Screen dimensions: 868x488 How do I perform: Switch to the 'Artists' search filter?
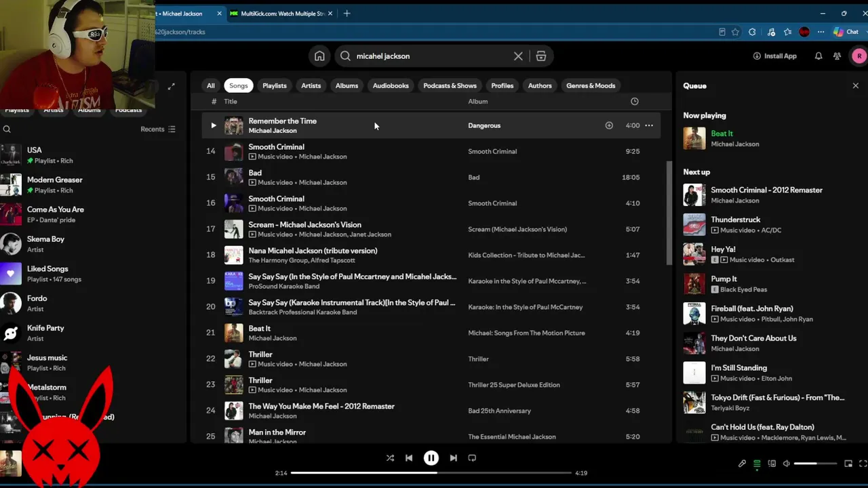pyautogui.click(x=311, y=86)
